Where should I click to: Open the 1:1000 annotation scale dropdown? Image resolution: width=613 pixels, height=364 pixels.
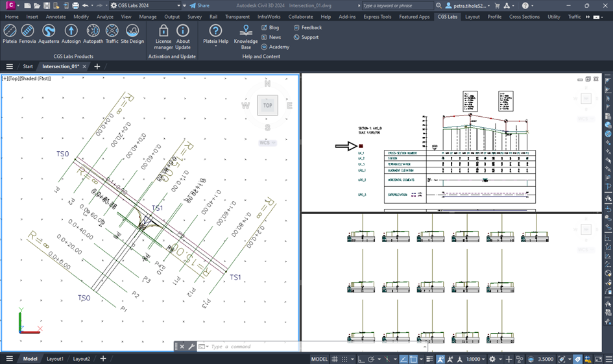coord(477,359)
